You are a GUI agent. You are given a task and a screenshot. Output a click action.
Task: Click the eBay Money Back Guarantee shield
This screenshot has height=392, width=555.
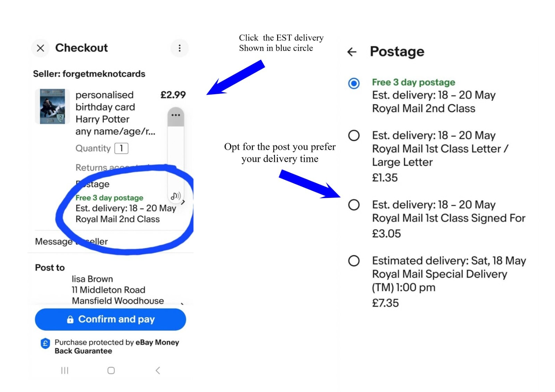(45, 343)
